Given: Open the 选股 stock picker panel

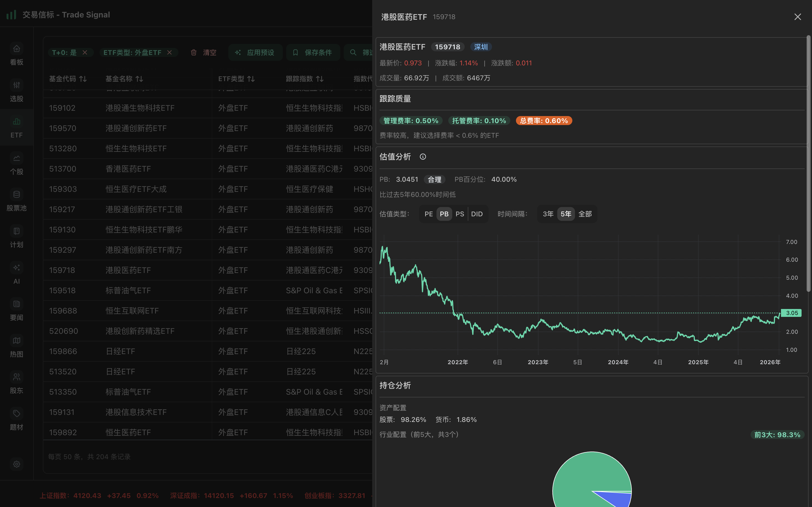Looking at the screenshot, I should [x=16, y=91].
